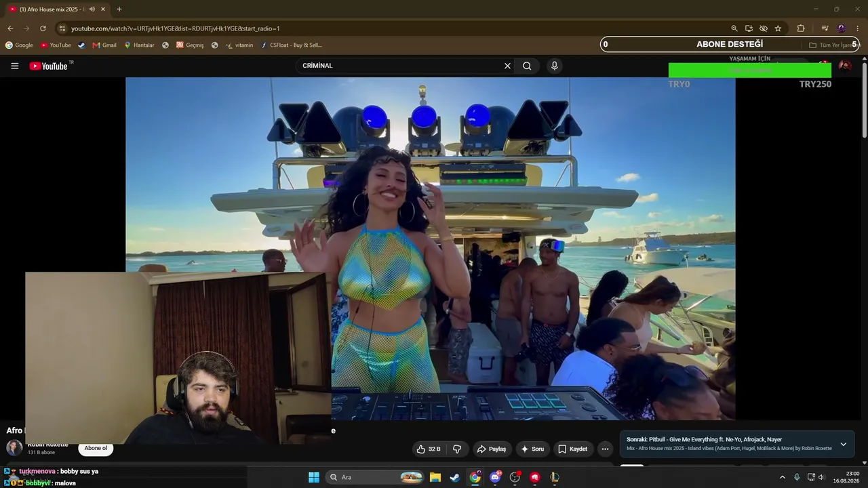
Task: Click the YouTube search magnifier button
Action: [x=527, y=66]
